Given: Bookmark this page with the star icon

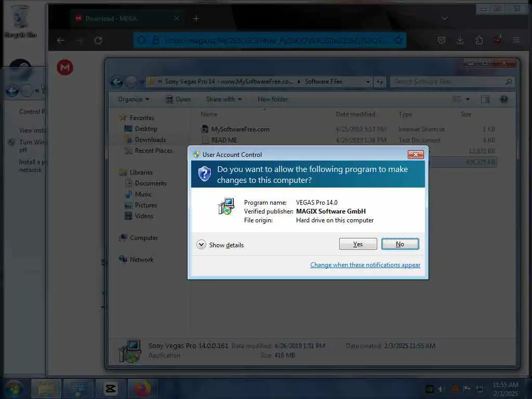Looking at the screenshot, I should point(398,41).
